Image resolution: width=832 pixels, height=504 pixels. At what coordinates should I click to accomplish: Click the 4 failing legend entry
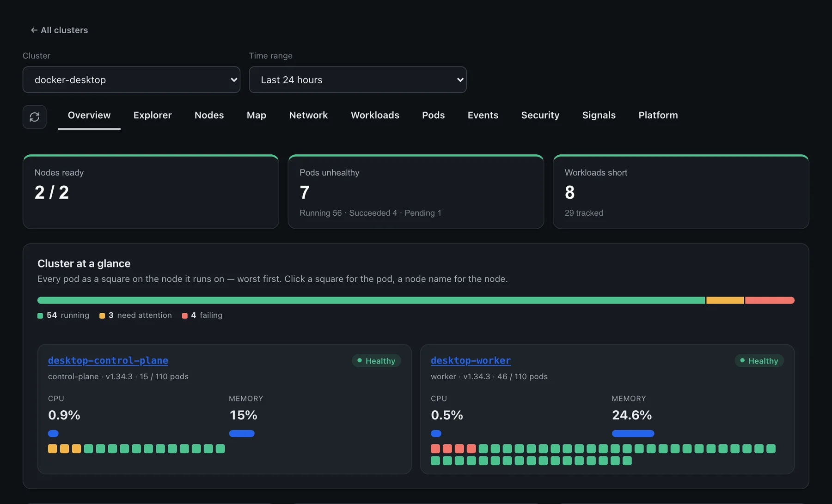pos(202,315)
